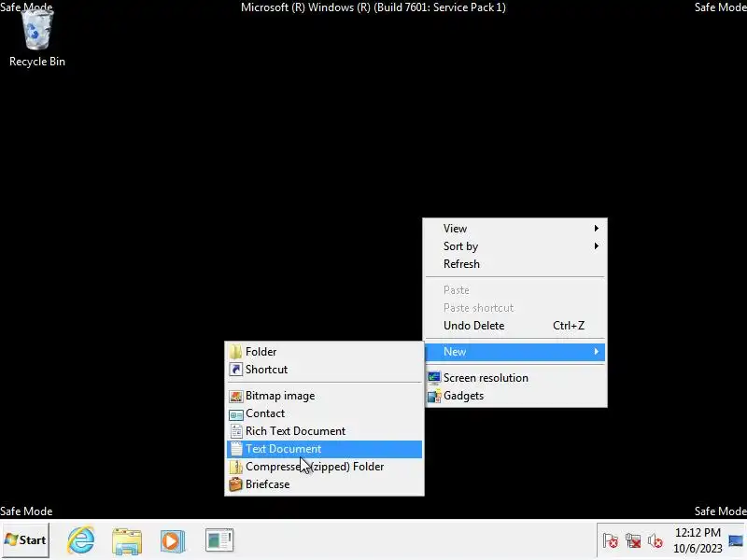Click the Briefcase icon

coord(236,484)
